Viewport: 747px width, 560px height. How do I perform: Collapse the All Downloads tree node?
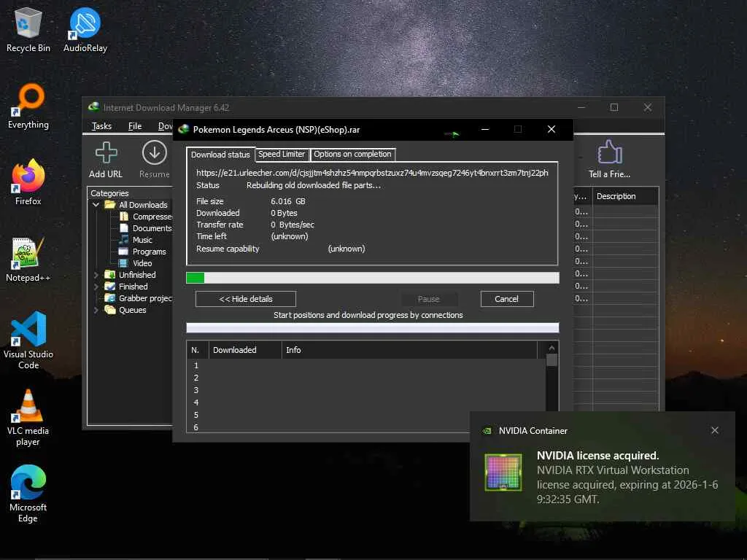[96, 205]
